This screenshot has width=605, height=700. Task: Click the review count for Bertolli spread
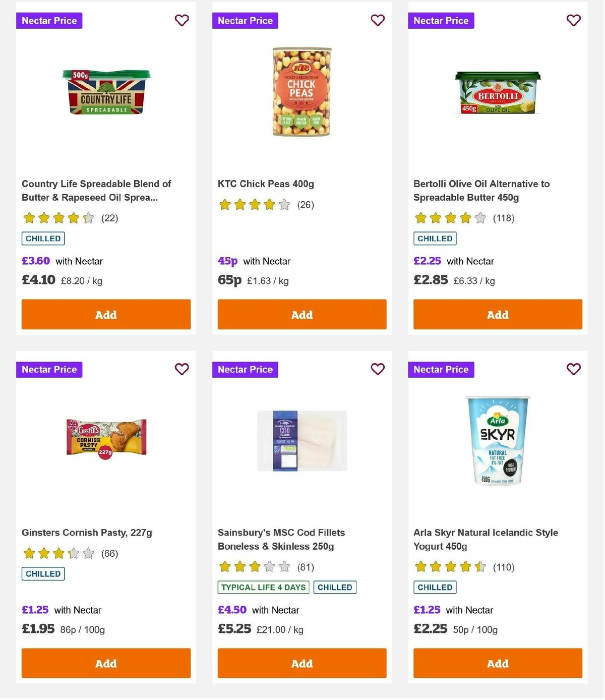(x=504, y=218)
